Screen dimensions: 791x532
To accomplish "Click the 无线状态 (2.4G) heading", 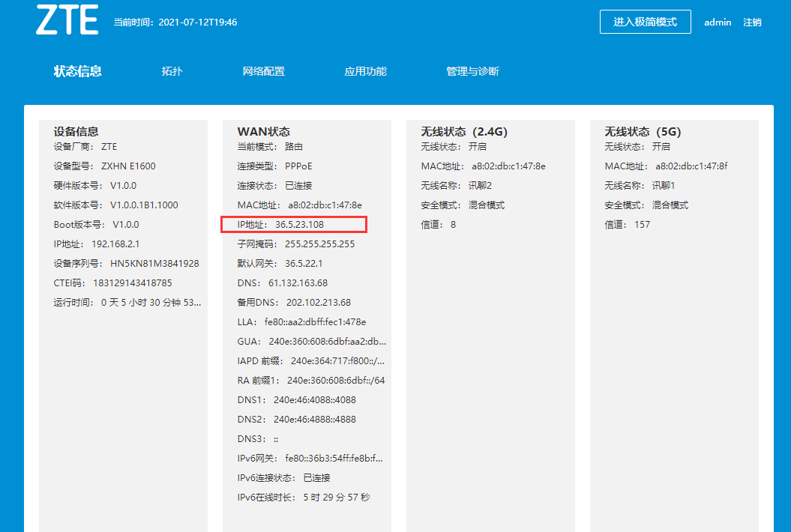I will pyautogui.click(x=464, y=131).
